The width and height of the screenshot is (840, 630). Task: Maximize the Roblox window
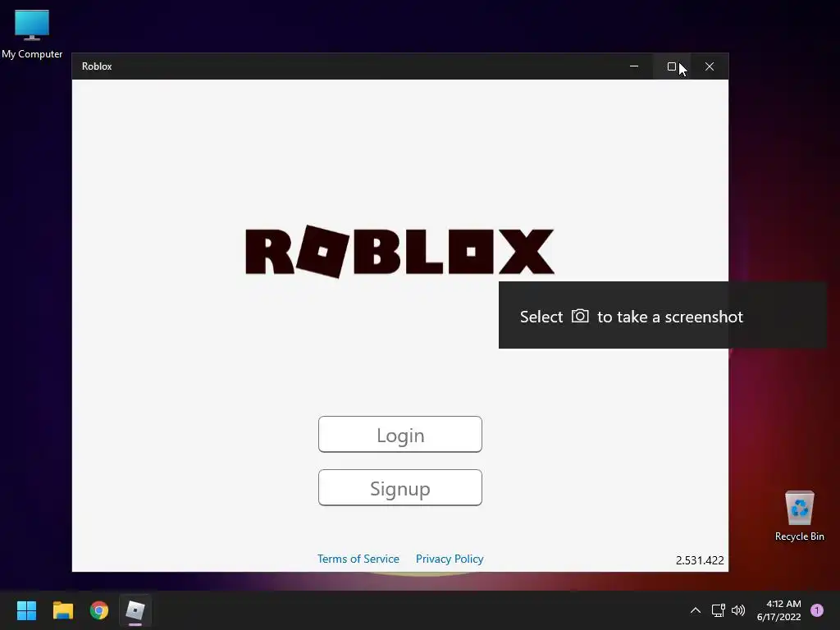[x=671, y=66]
